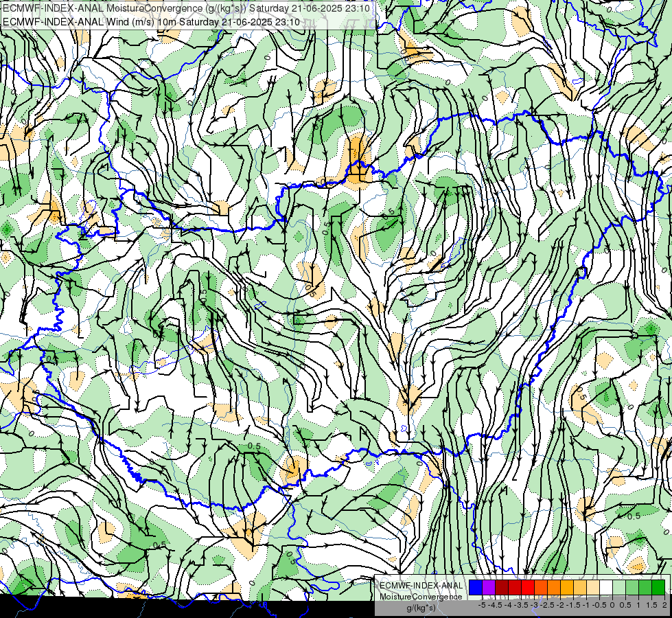Click the legend swatch between -1.5 and -1
This screenshot has width=672, height=618.
click(x=580, y=588)
